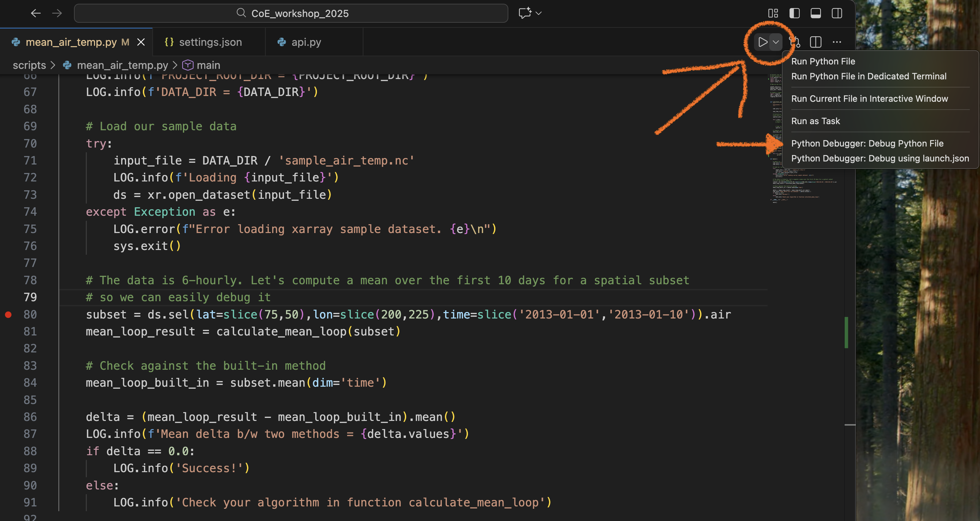Click the Run Python File play button
The image size is (980, 521).
click(x=762, y=42)
